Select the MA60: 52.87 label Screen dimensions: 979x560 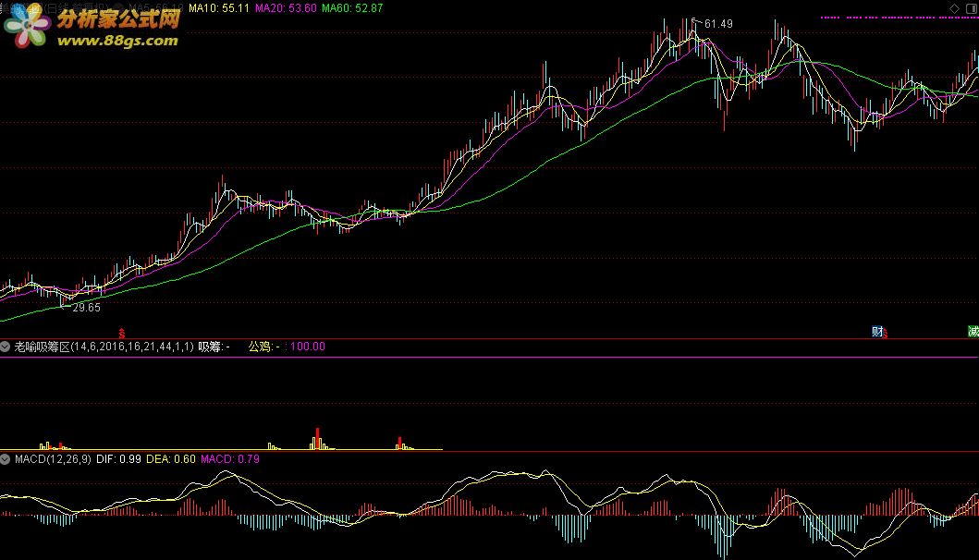[x=352, y=8]
